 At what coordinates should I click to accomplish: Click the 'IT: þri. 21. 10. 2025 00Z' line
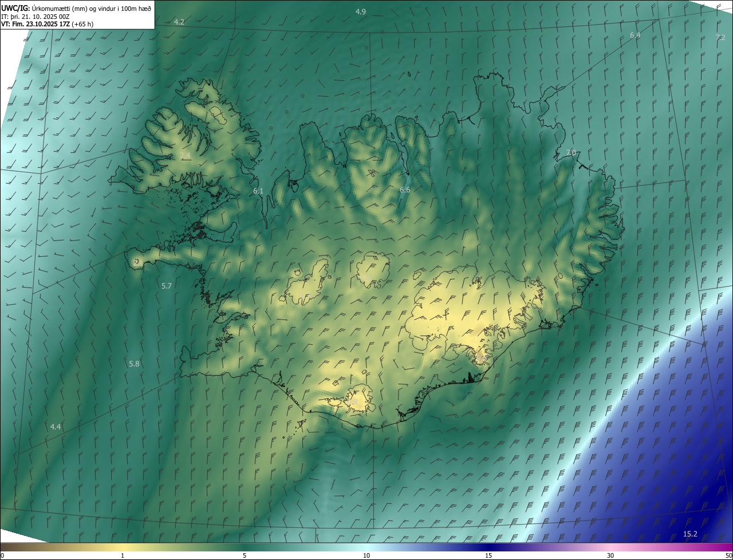(35, 16)
